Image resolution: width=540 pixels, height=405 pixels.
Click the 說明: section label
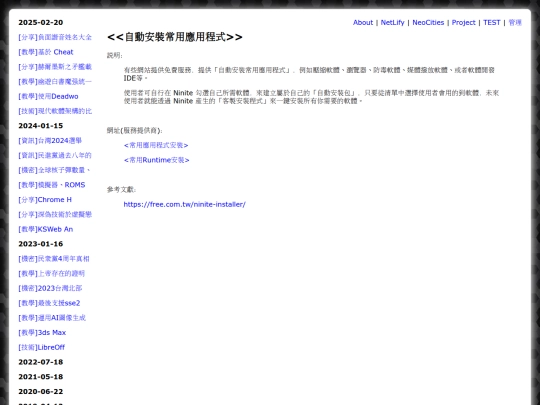115,55
